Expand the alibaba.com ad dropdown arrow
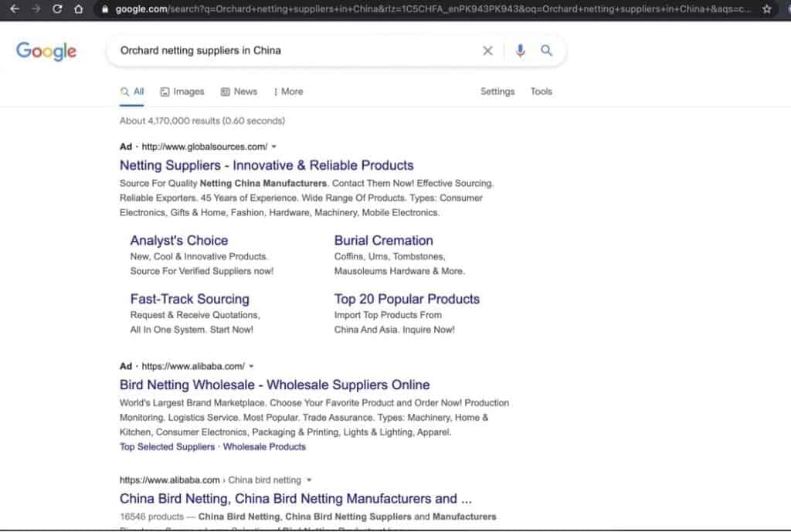The image size is (791, 532). 251,367
